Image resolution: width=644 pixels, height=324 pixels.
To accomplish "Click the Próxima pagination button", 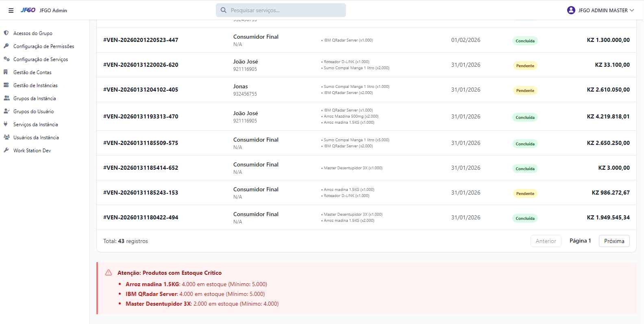I will pos(614,241).
